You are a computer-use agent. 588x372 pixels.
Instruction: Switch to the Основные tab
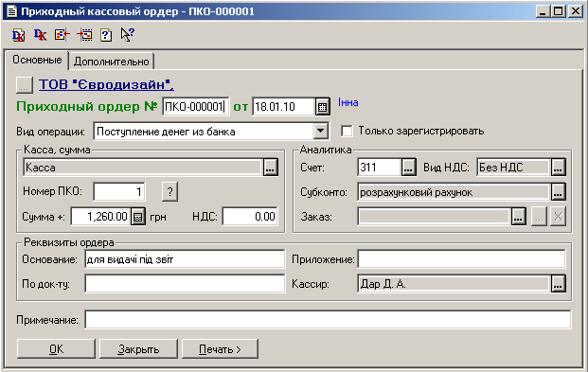(x=37, y=60)
